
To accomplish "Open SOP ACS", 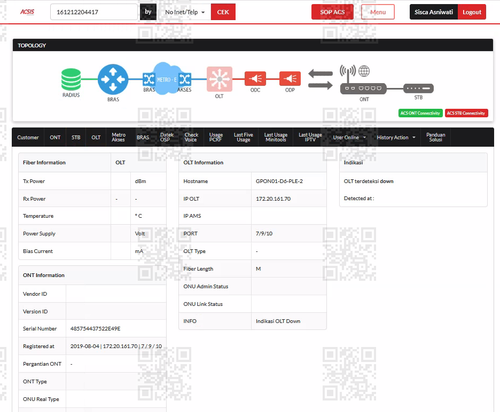I will pyautogui.click(x=332, y=12).
